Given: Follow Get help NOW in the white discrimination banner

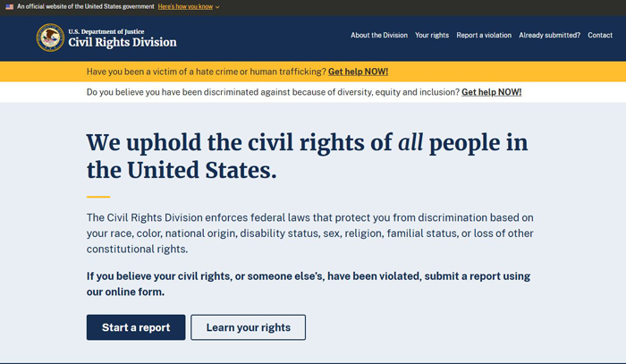Looking at the screenshot, I should (491, 92).
